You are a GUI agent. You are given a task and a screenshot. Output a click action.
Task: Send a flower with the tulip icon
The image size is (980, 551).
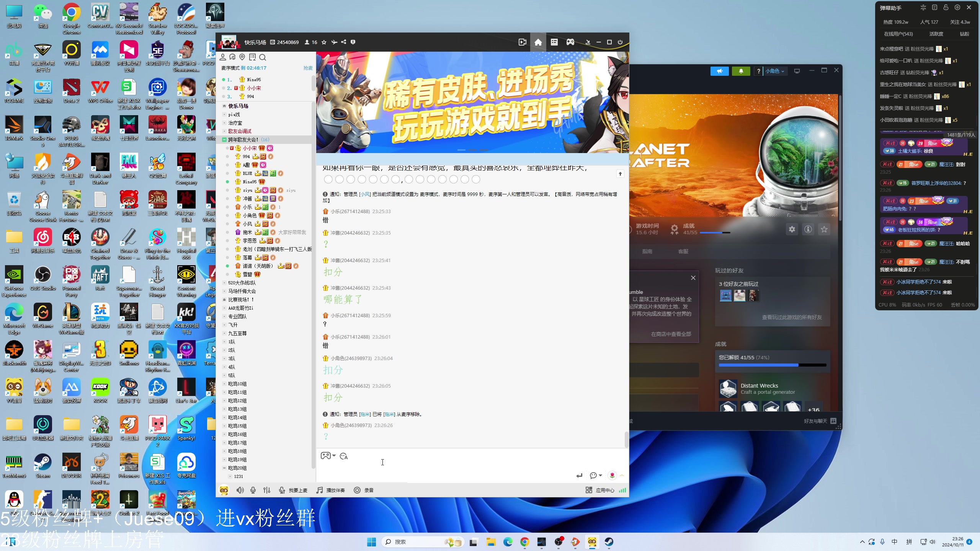[612, 475]
